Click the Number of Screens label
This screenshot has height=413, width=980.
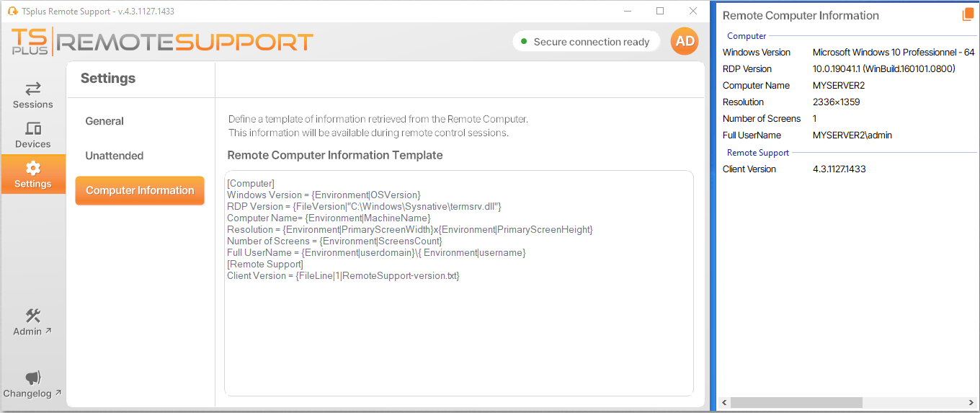762,118
